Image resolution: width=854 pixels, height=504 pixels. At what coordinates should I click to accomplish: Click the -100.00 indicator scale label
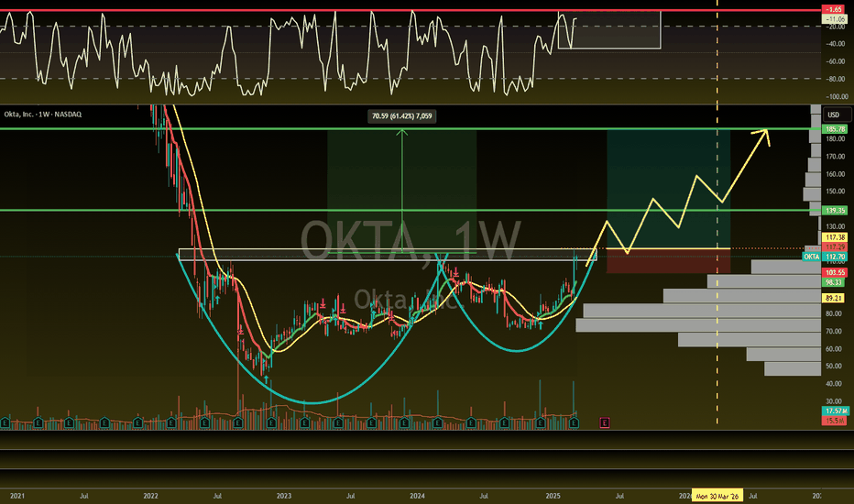tap(838, 96)
